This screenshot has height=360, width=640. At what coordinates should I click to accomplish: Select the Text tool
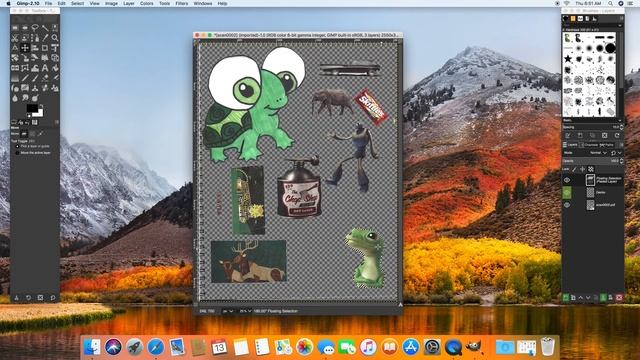[x=45, y=68]
